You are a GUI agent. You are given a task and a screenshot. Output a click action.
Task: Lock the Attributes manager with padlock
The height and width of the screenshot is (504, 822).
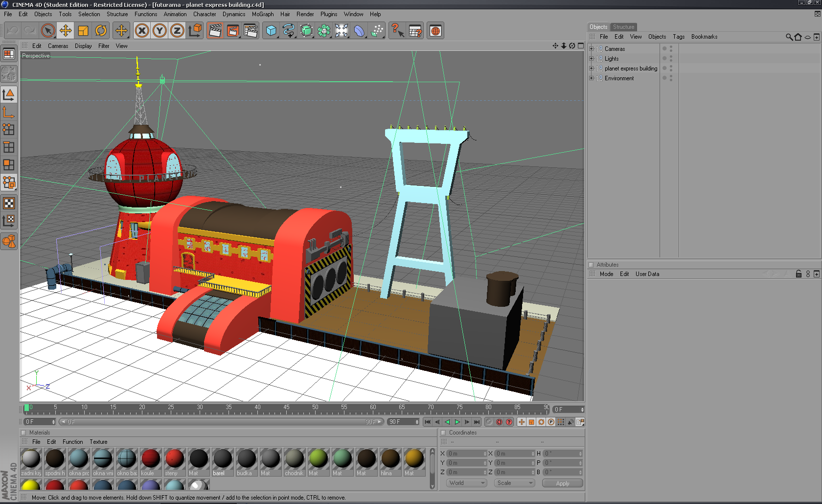799,274
